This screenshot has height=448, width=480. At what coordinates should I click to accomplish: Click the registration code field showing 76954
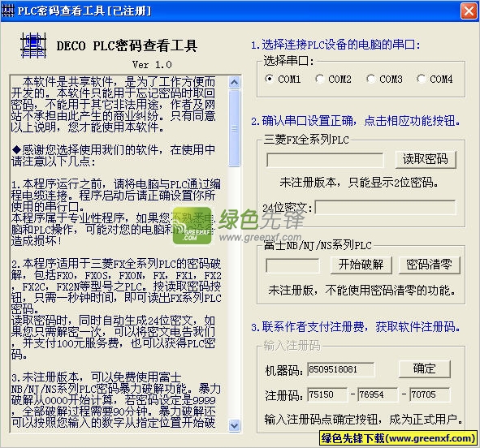click(378, 394)
